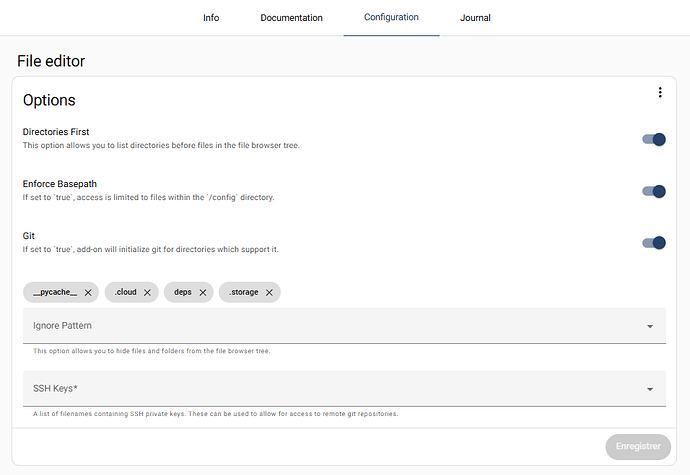This screenshot has width=690, height=475.
Task: Delete the deps chip via its X
Action: click(x=203, y=292)
